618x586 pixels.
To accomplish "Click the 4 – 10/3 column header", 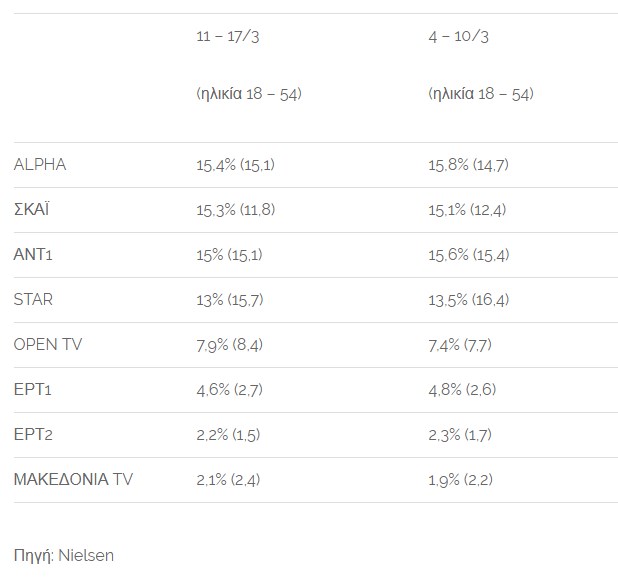I will [x=458, y=37].
